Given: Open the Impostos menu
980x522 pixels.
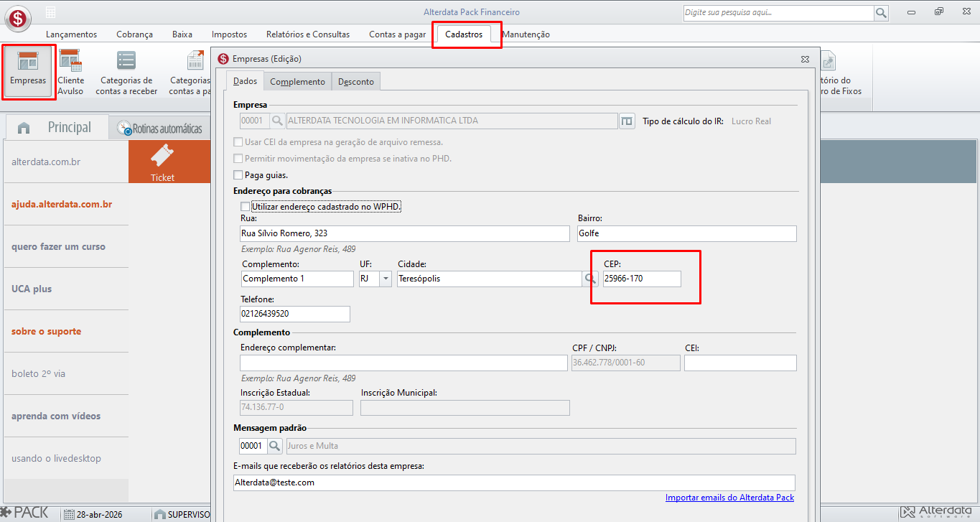Looking at the screenshot, I should click(229, 34).
